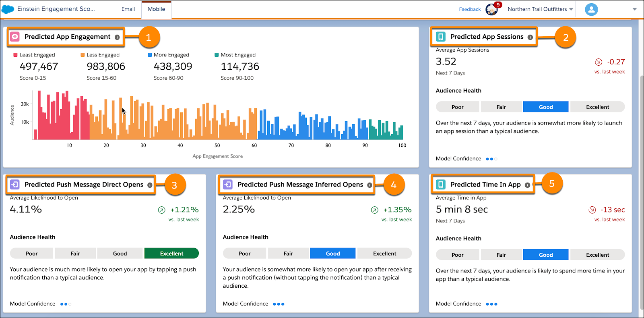Click the pink Predicted App Engagement card icon
The width and height of the screenshot is (644, 318).
click(15, 37)
